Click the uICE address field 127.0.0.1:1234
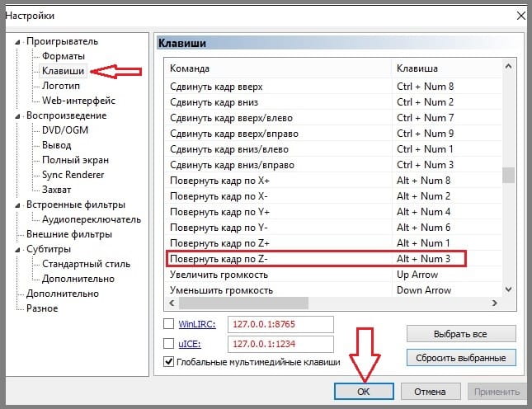 [x=280, y=344]
